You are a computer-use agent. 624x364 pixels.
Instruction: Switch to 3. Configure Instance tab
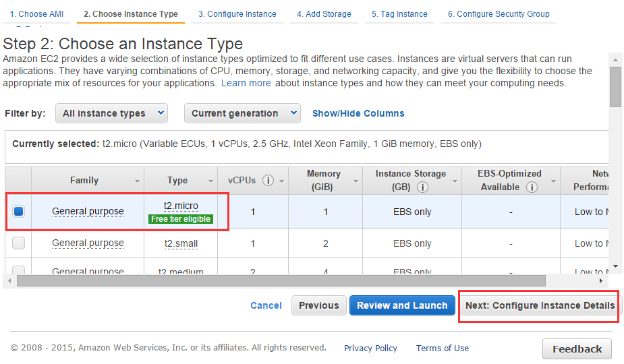pos(237,14)
